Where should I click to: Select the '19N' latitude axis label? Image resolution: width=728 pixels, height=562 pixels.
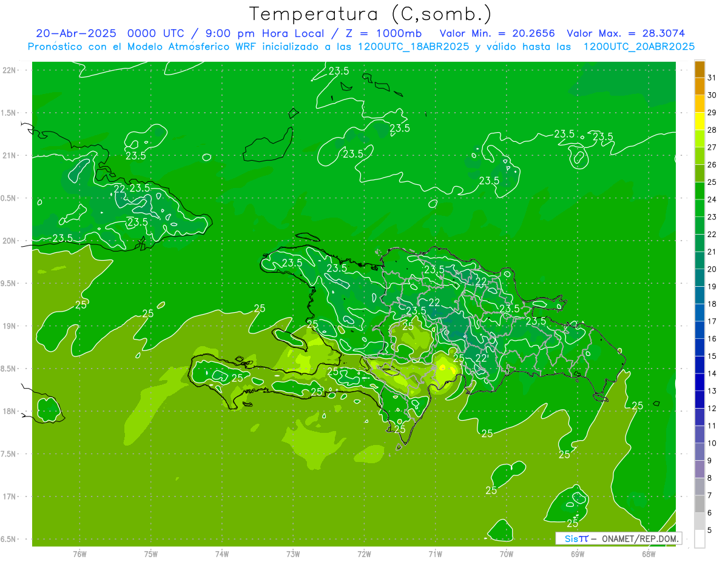coord(10,326)
